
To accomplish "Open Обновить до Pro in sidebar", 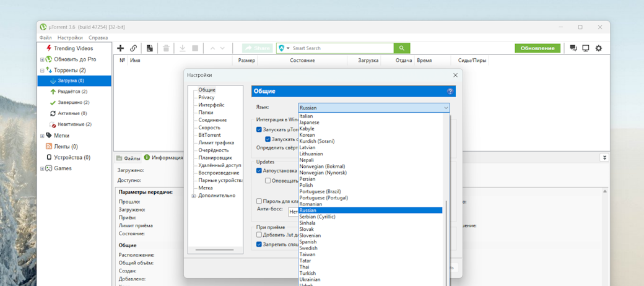I will 71,59.
